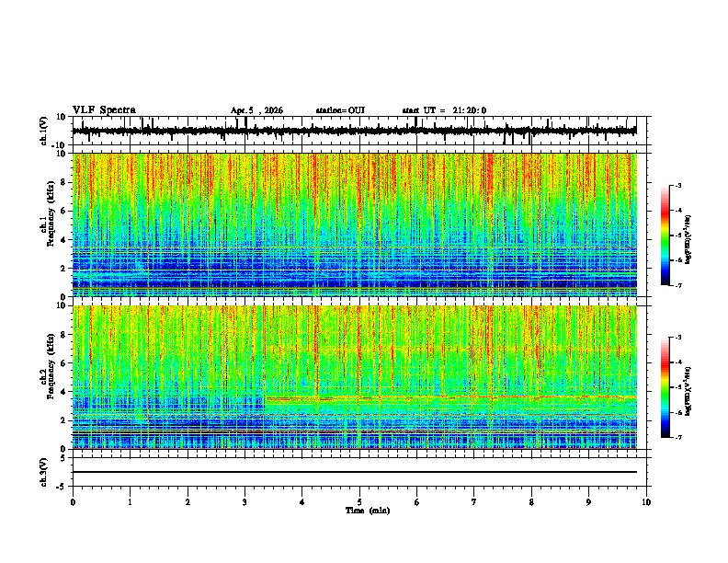Click the ch.1 voltage waveform trace

(x=354, y=131)
